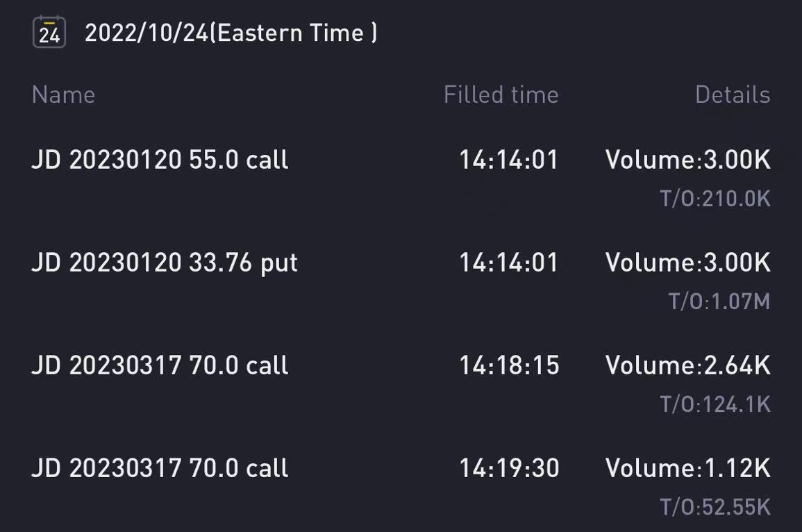Screen dimensions: 802x532
Task: Select the 2022/10/24 Eastern Time date label
Action: click(231, 33)
